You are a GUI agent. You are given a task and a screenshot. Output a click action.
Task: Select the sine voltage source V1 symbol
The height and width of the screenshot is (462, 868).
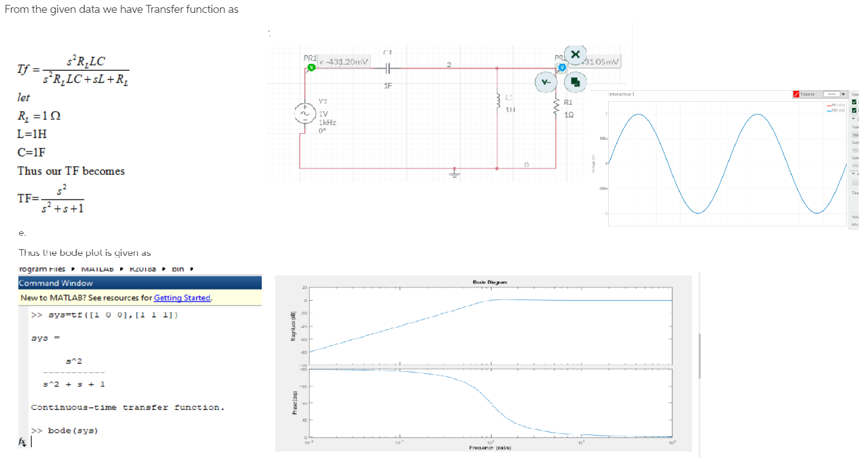(305, 114)
